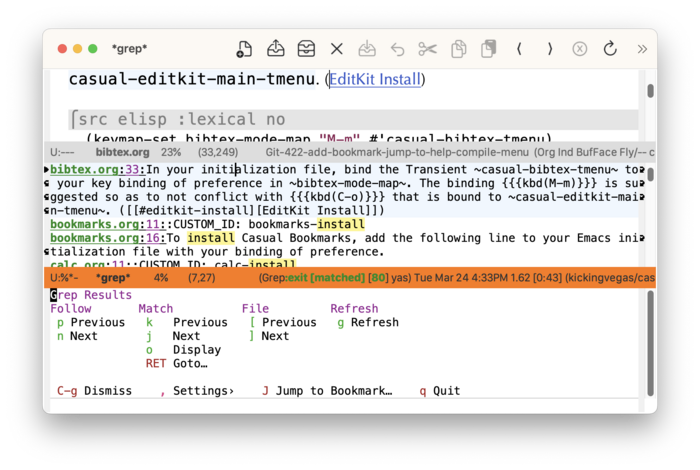Click the Grep Results heading

pyautogui.click(x=91, y=295)
